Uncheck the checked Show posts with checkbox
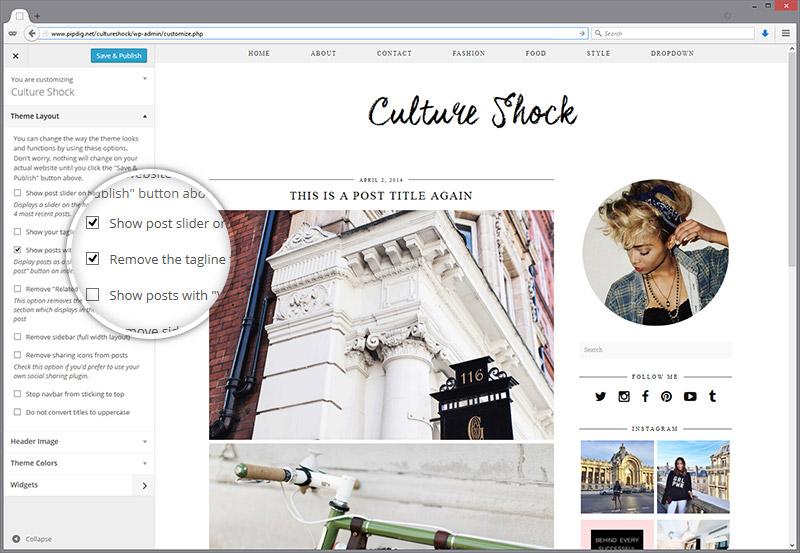Image resolution: width=800 pixels, height=553 pixels. click(17, 250)
